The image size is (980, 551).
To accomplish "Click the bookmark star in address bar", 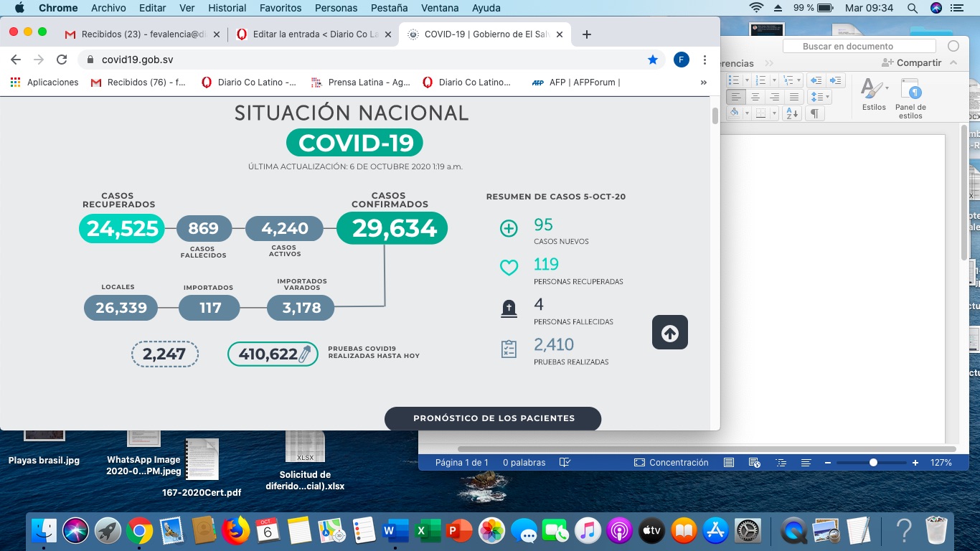I will coord(653,60).
